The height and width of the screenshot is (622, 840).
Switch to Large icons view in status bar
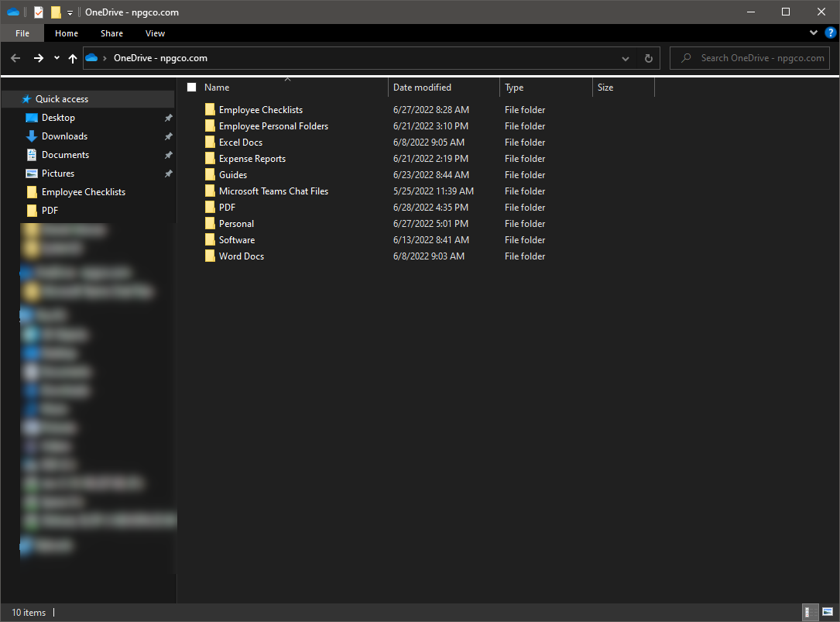pos(828,612)
